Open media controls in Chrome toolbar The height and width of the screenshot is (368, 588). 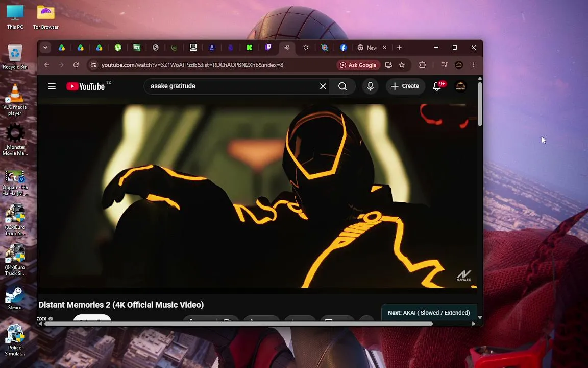click(444, 65)
